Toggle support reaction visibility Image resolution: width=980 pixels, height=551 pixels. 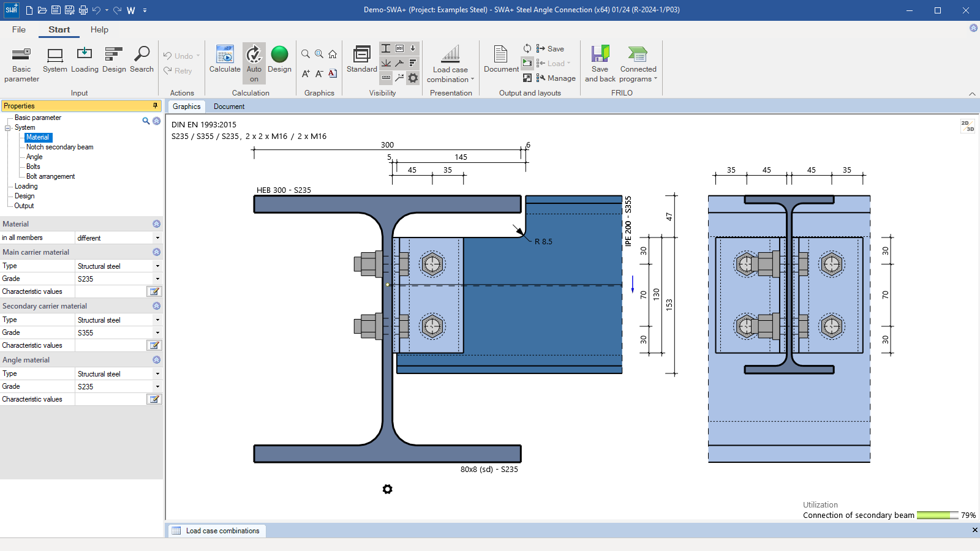(386, 63)
